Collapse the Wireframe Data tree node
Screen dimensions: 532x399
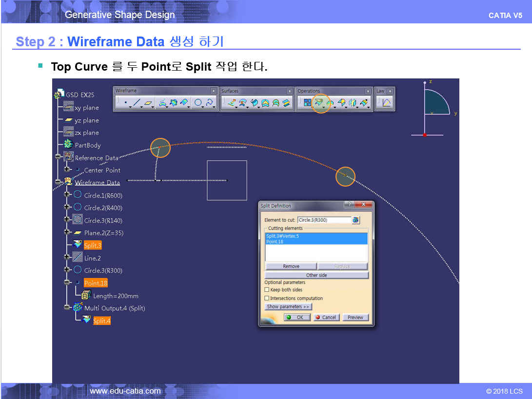[59, 182]
